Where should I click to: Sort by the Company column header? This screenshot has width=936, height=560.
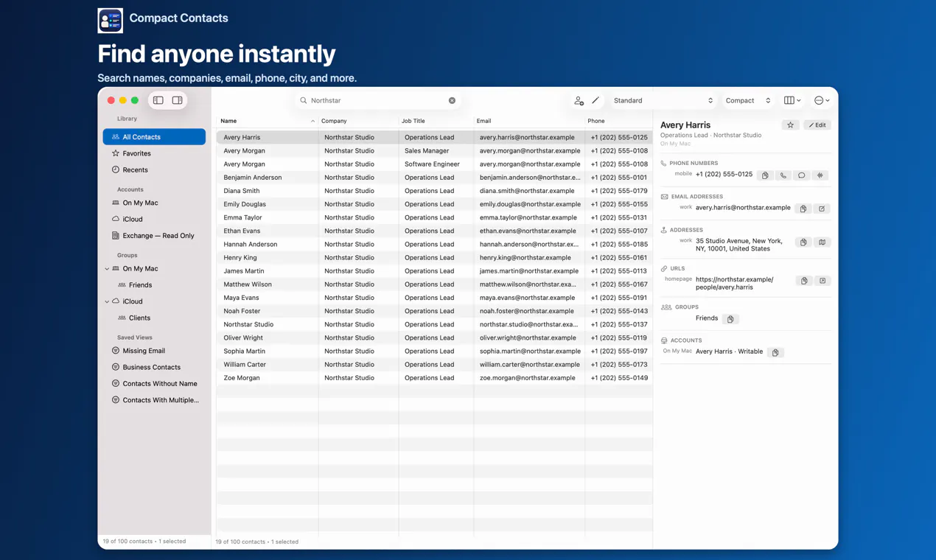pos(358,121)
